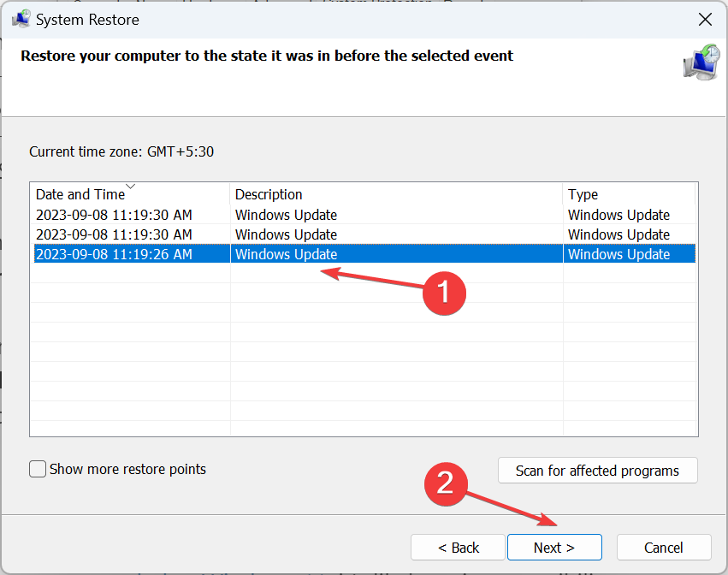Sort list by Date and Time column header
The width and height of the screenshot is (728, 575).
[80, 194]
